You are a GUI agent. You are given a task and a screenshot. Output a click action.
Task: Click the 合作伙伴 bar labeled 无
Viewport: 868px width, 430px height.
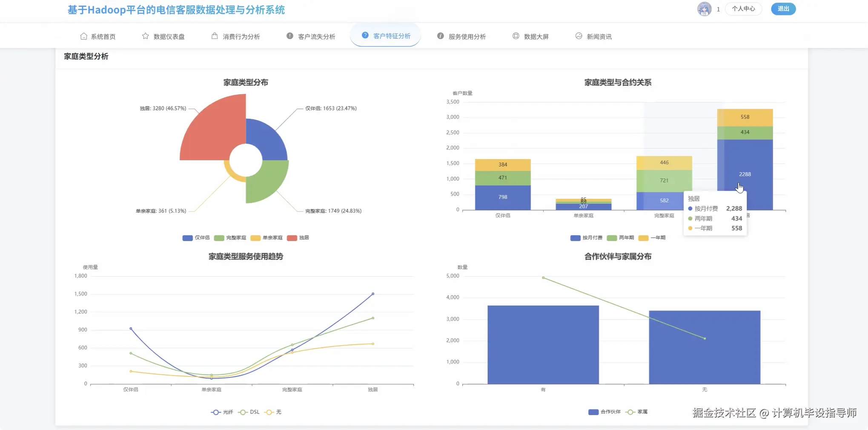[x=705, y=347]
